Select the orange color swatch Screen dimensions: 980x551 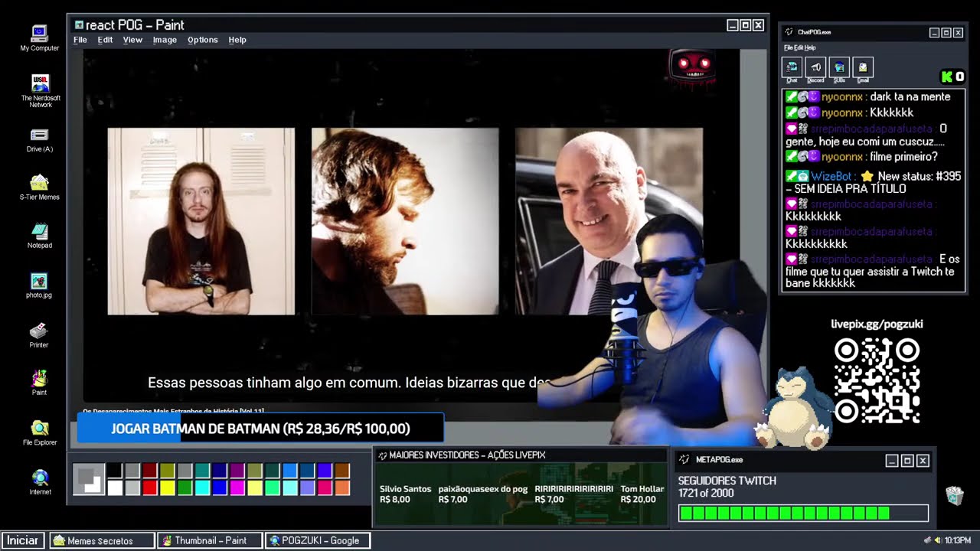point(342,487)
